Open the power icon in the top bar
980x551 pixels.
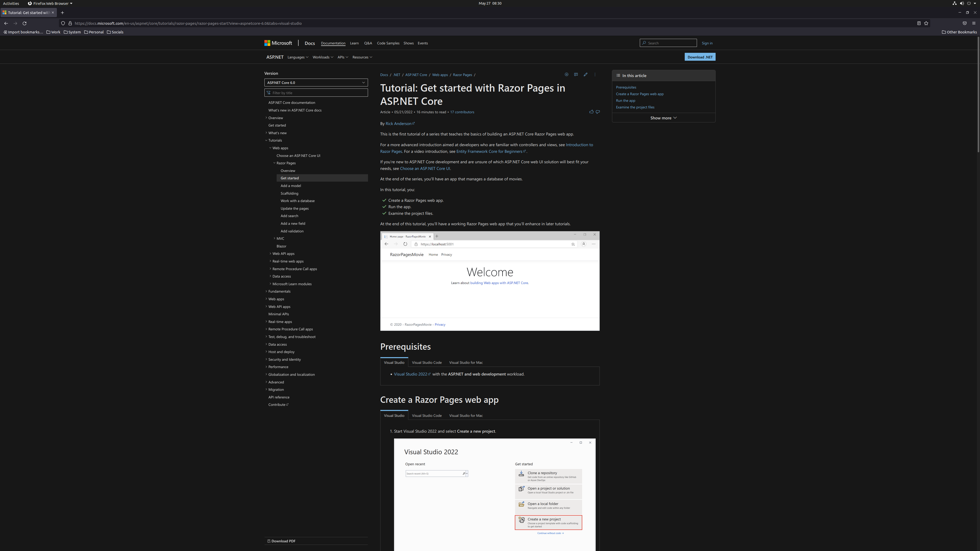point(969,3)
